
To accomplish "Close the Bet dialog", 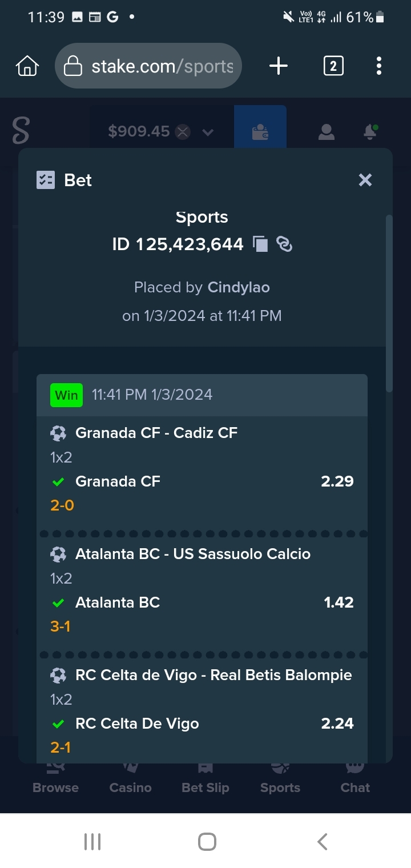I will coord(365,180).
